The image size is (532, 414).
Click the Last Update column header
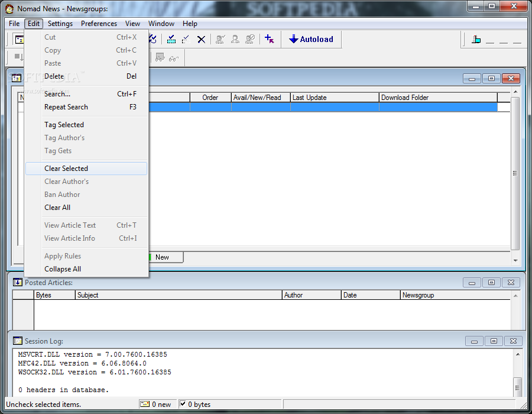click(335, 98)
